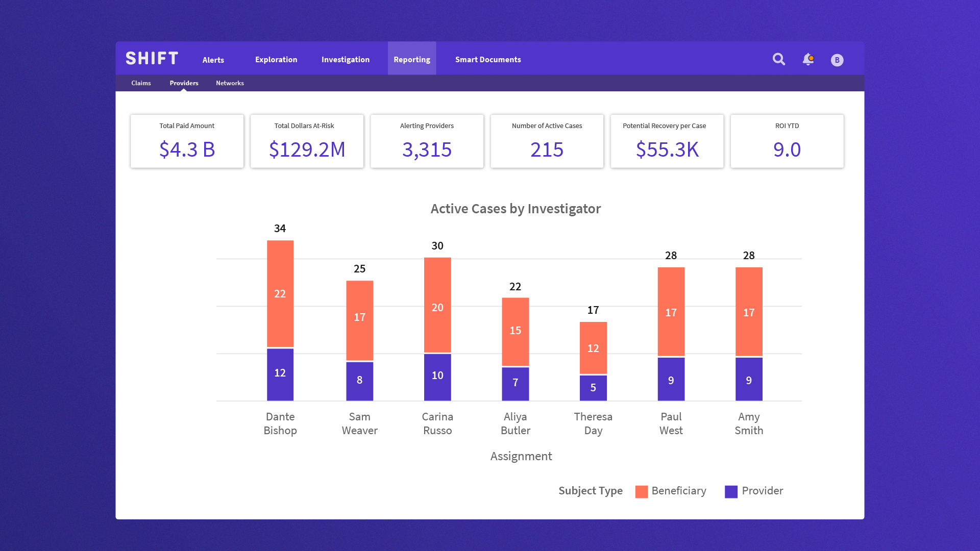
Task: Open Smart Documents
Action: 488,60
